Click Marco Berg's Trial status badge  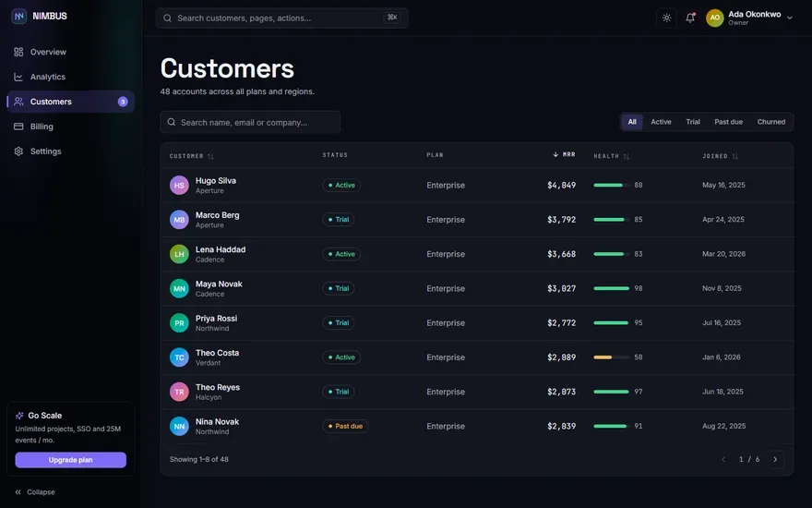pyautogui.click(x=338, y=219)
